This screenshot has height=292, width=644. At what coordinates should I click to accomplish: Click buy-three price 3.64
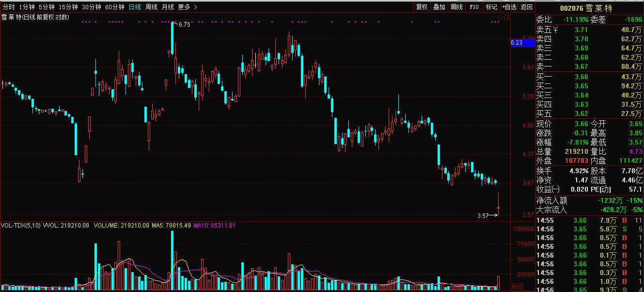[581, 95]
